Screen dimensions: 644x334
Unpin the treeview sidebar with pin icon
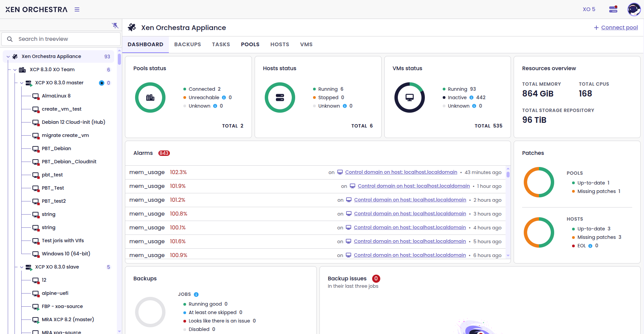(115, 25)
